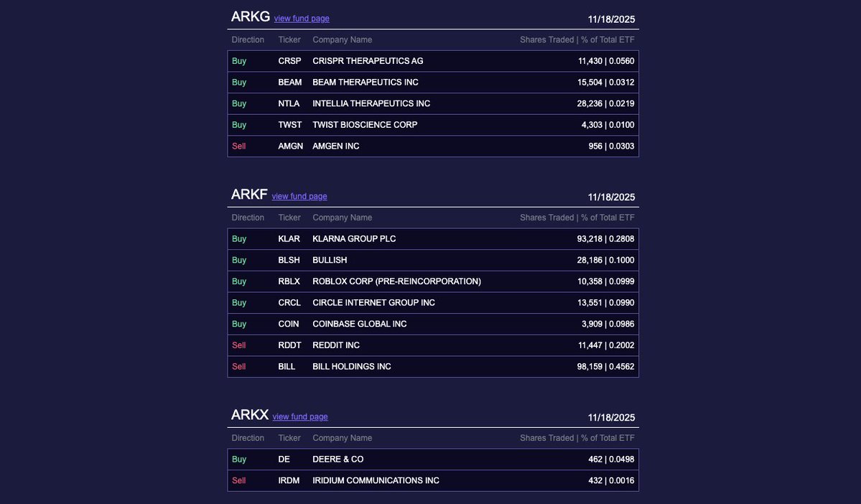861x504 pixels.
Task: Open the ARKF view fund page link
Action: [299, 197]
